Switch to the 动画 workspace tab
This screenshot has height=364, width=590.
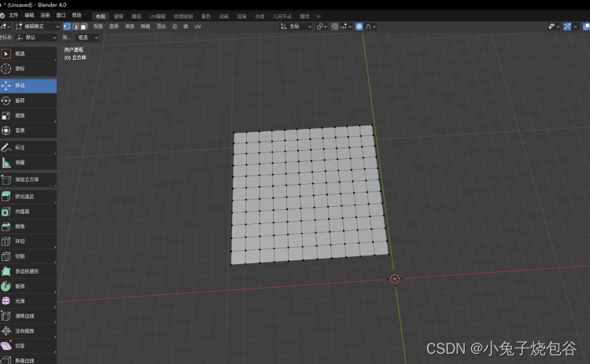(x=224, y=17)
